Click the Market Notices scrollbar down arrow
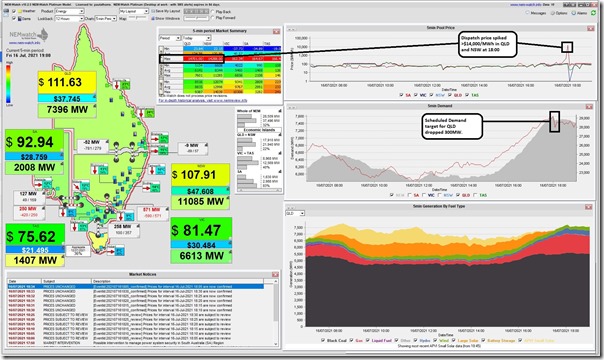This screenshot has width=604, height=360. (x=276, y=344)
